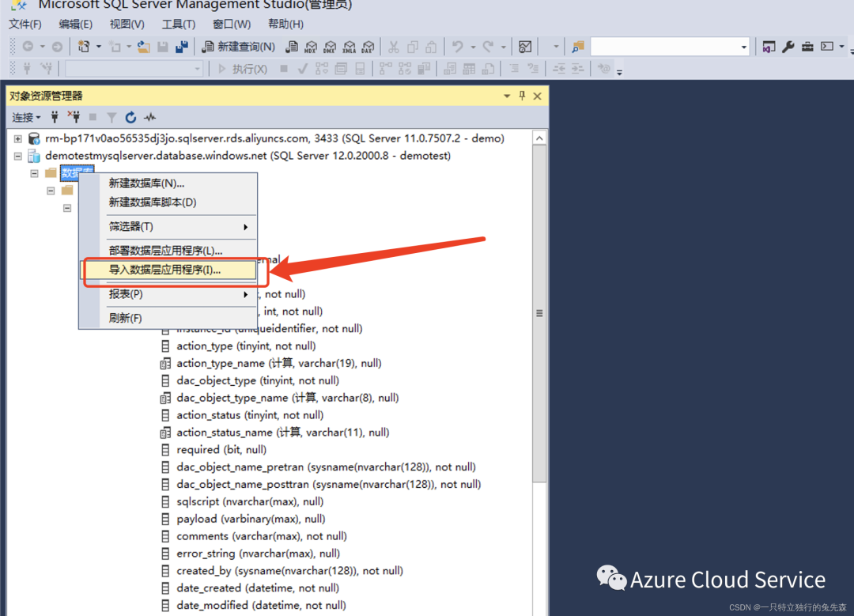The width and height of the screenshot is (854, 616).
Task: Open the 工具(T) menu
Action: pos(179,24)
